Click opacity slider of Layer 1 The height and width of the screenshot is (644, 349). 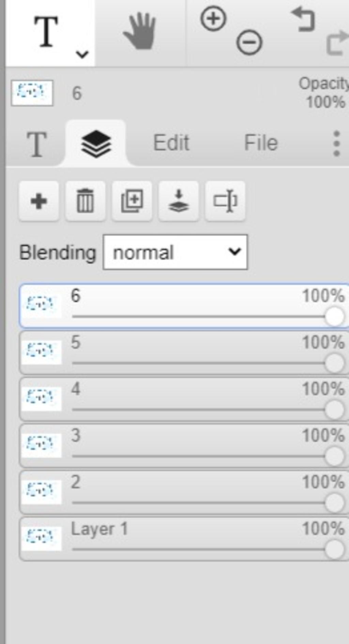208,549
